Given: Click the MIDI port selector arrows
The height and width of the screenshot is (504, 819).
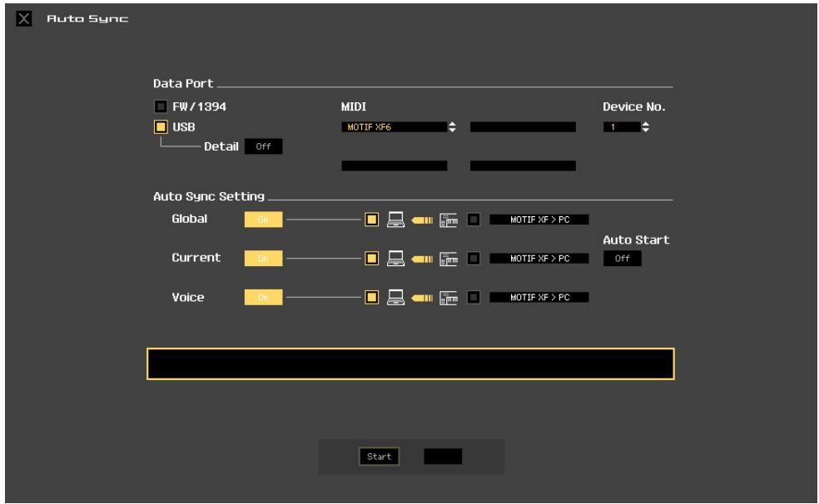Looking at the screenshot, I should 452,126.
